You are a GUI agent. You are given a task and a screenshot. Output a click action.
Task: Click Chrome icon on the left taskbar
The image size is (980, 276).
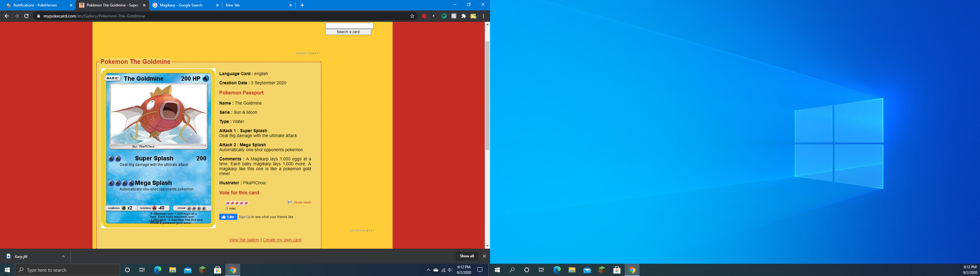[x=233, y=270]
